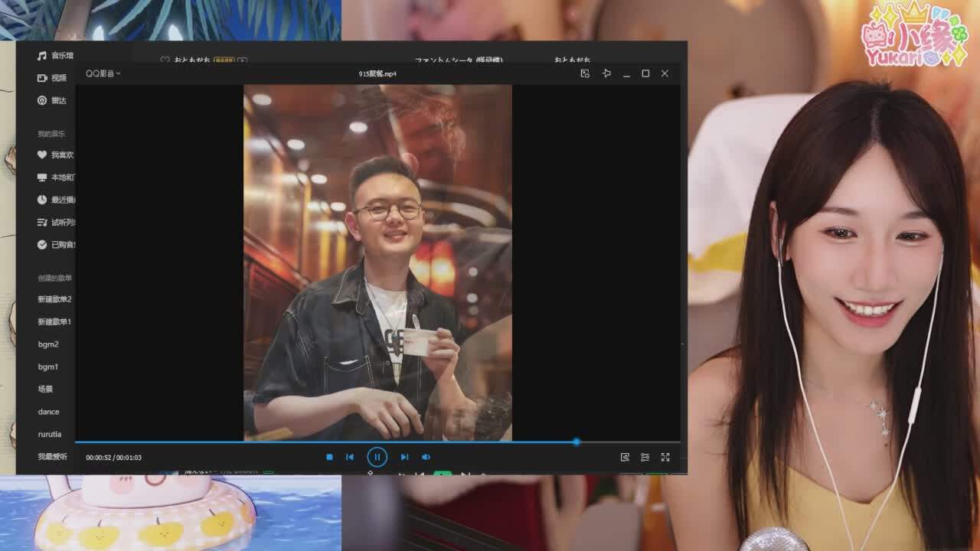The height and width of the screenshot is (551, 980).
Task: Select the rurutia playlist
Action: [50, 434]
